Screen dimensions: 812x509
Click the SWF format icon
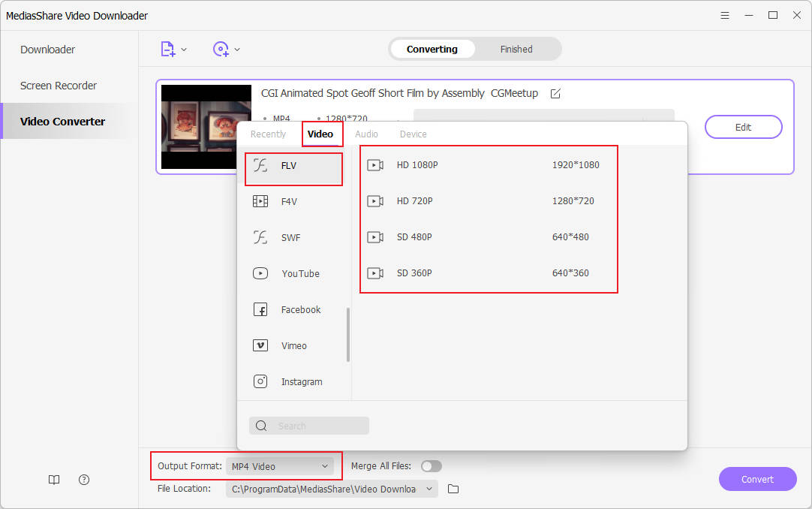coord(260,237)
